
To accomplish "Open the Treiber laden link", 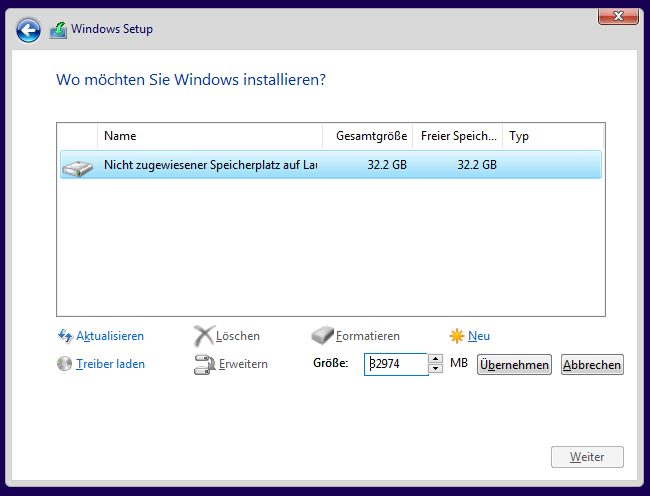I will 110,364.
